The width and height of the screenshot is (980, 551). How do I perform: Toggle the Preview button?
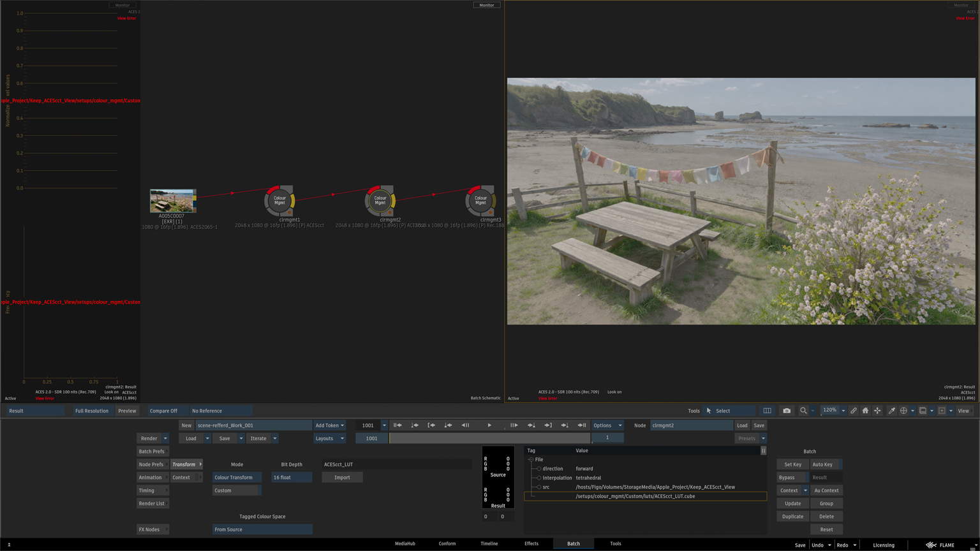pos(127,411)
